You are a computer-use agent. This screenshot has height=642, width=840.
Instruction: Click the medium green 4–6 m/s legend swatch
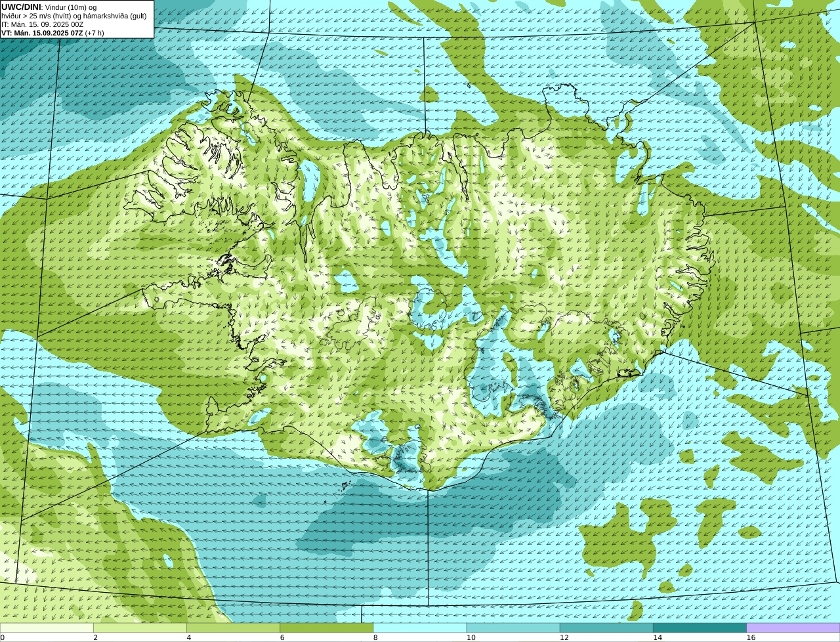pyautogui.click(x=234, y=628)
